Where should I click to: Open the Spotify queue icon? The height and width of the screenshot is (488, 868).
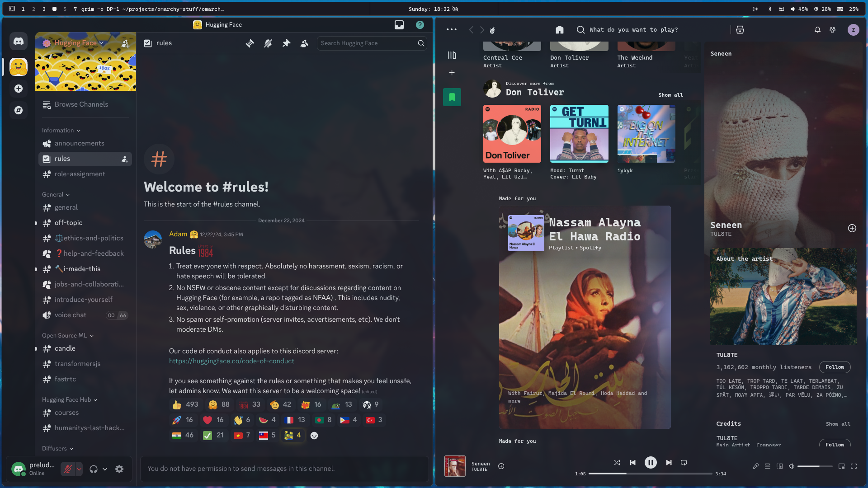click(x=768, y=466)
